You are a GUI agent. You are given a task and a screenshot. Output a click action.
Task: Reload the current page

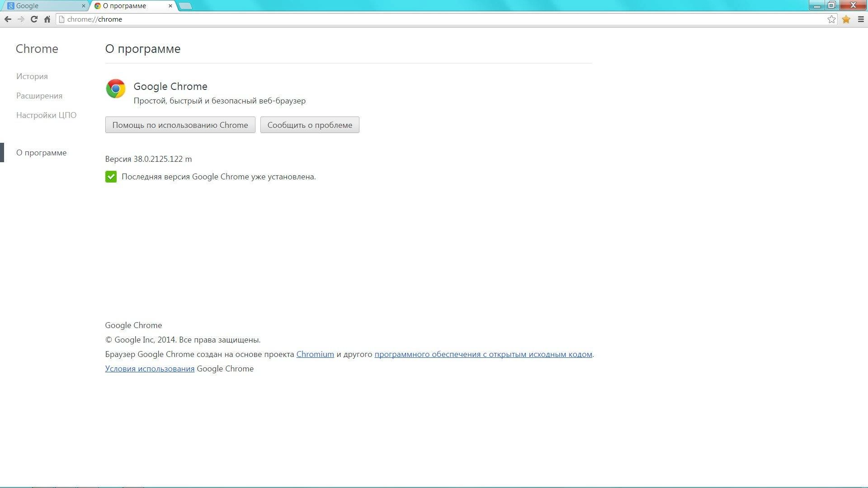click(34, 19)
